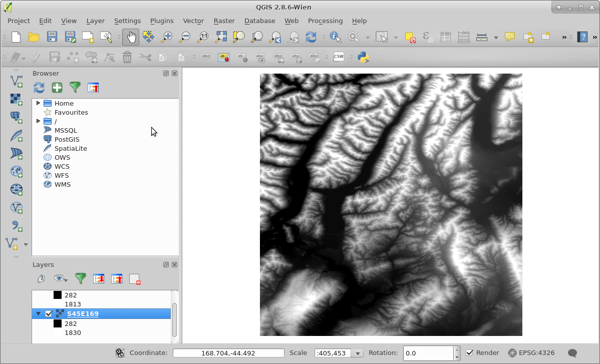Viewport: 600px width, 364px height.
Task: Click EPSG:4326 CRS status button
Action: 531,353
